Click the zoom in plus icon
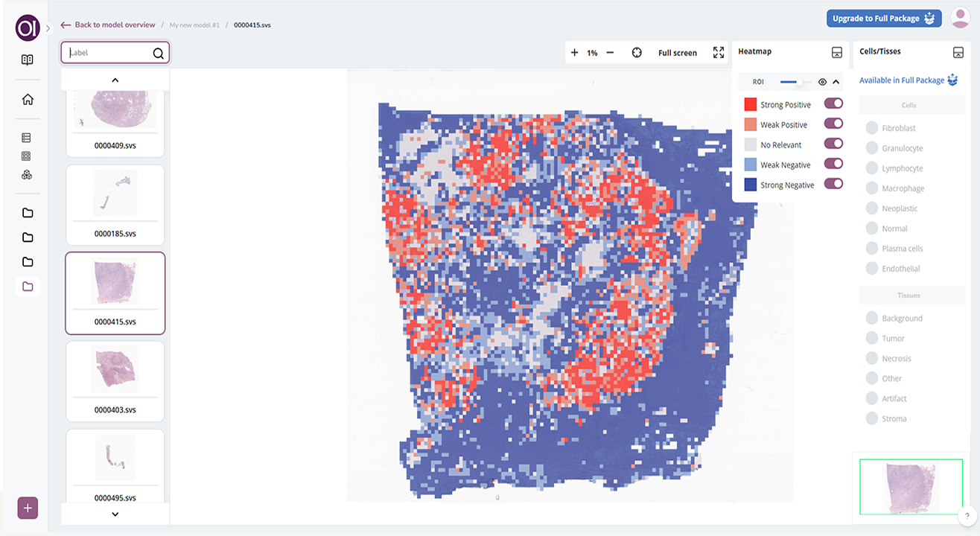This screenshot has height=536, width=980. (x=574, y=53)
